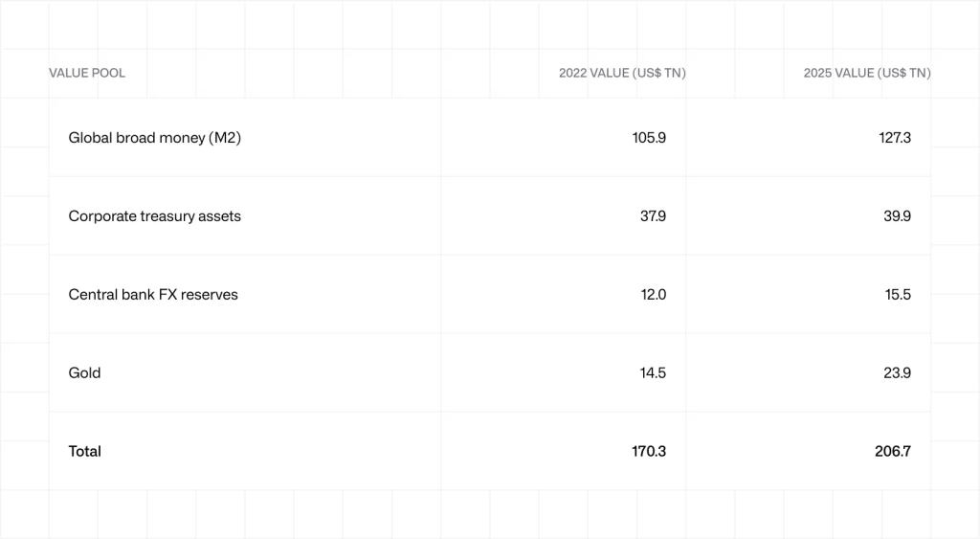
Task: Select the 105.9 value cell
Action: tap(649, 138)
